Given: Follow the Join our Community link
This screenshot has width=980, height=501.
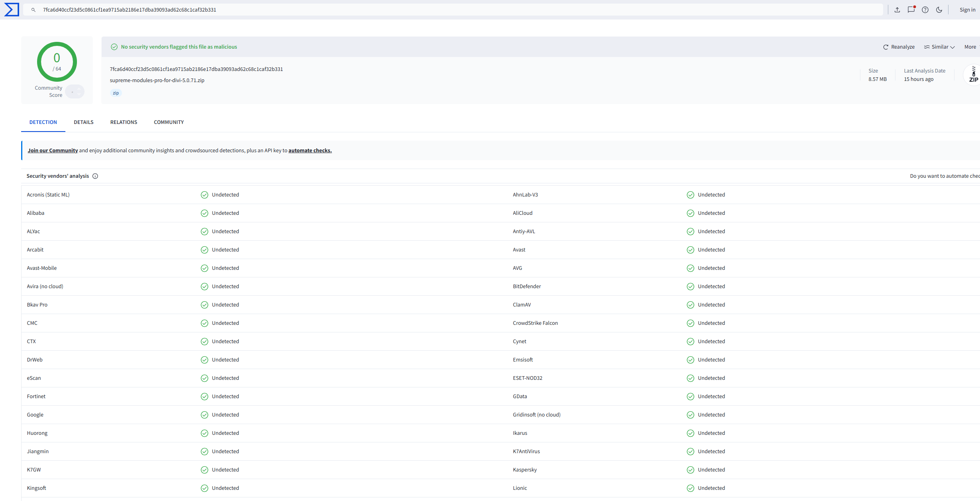Looking at the screenshot, I should tap(53, 151).
